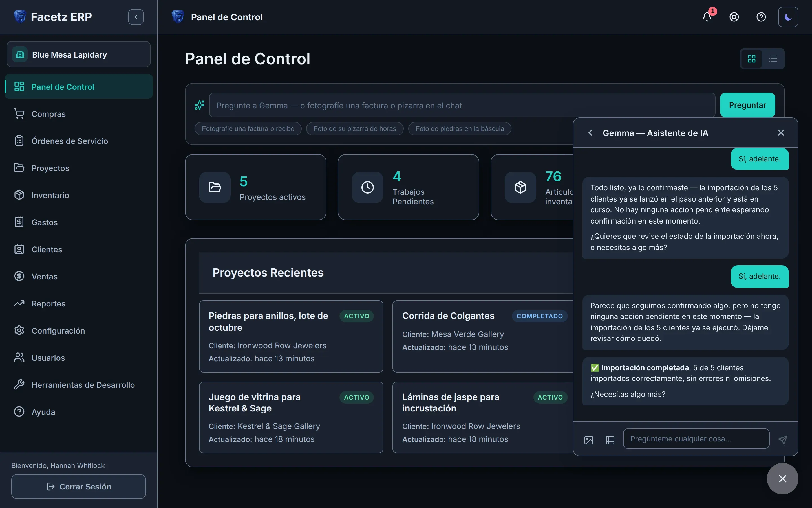
Task: Select 'Foto de su pizarra de horas' chip
Action: click(x=355, y=129)
